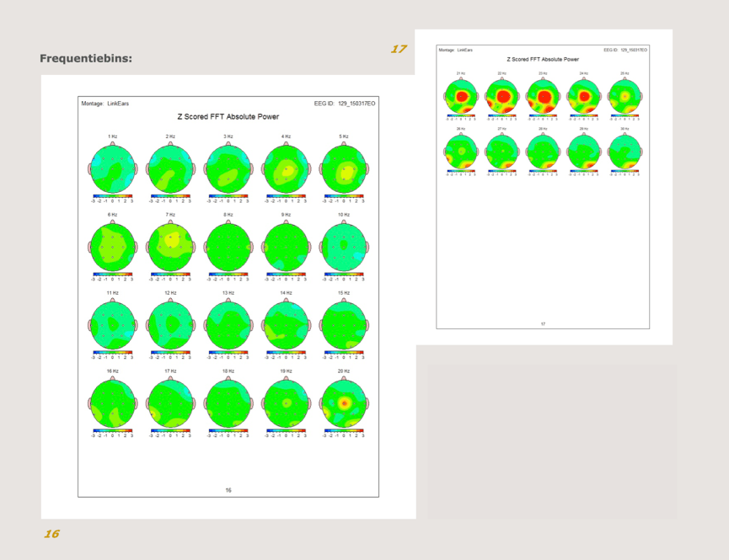
Task: Select the 21 Hz head map
Action: (x=461, y=96)
